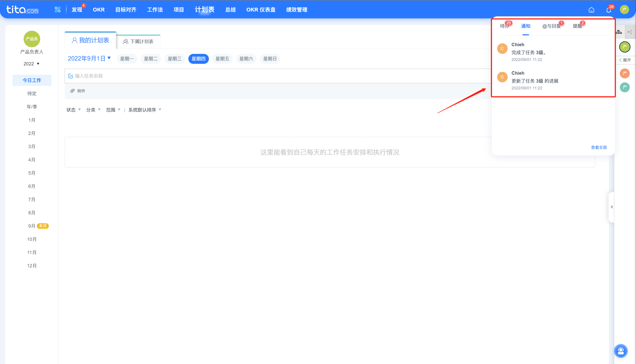Viewport: 636px width, 364px height.
Task: Select 星期三 day button
Action: click(175, 59)
